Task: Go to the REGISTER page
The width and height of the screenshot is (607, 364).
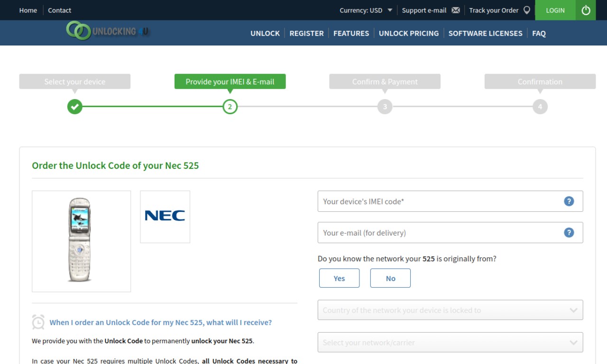Action: [x=306, y=33]
